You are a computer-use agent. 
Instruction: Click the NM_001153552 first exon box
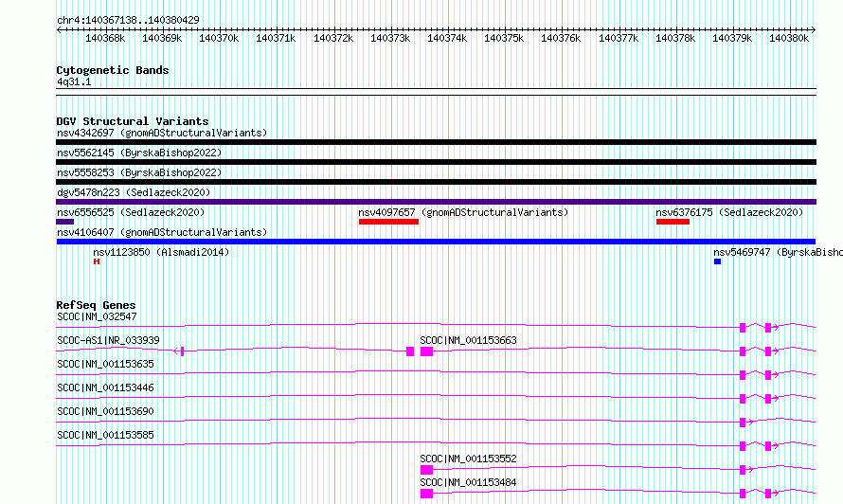click(x=426, y=470)
